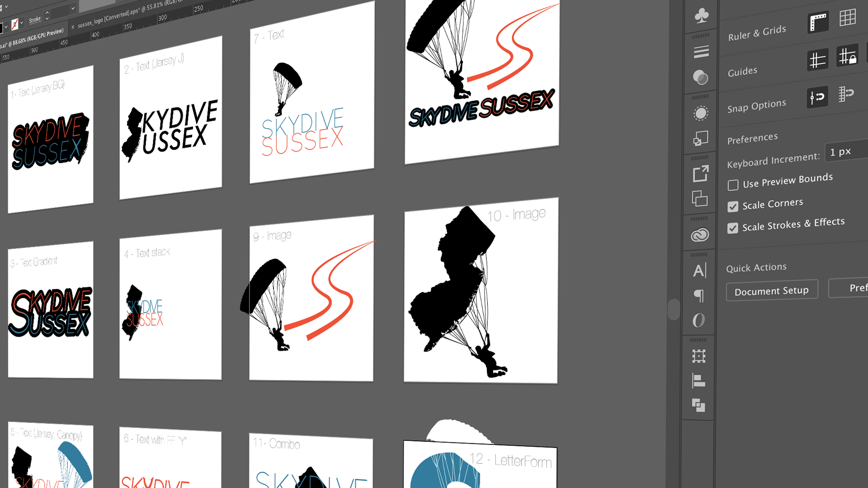Select artboard 4 - Text stack

[x=170, y=305]
